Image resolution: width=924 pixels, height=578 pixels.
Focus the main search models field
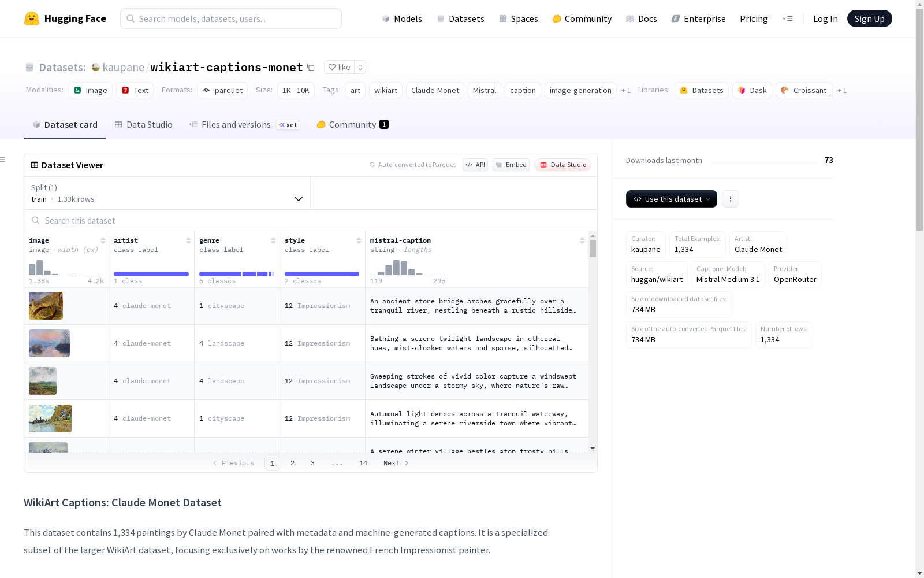coord(231,18)
